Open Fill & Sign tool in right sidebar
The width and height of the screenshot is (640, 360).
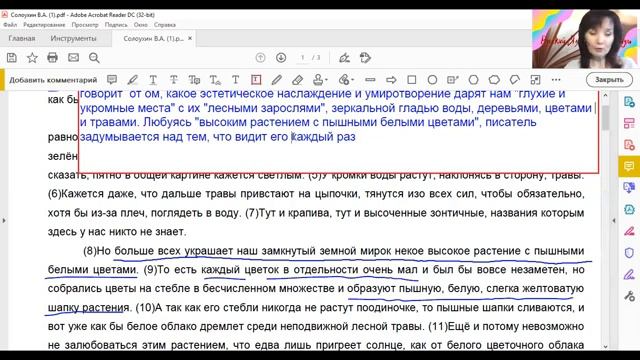629,274
